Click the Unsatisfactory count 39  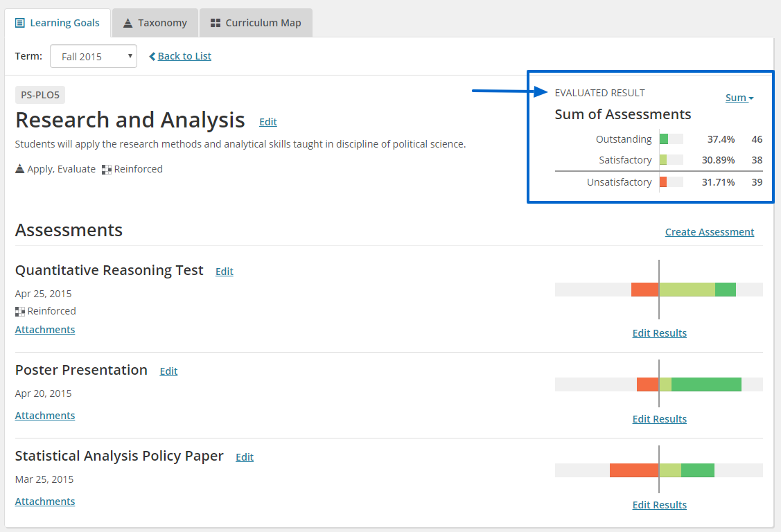[x=757, y=182]
